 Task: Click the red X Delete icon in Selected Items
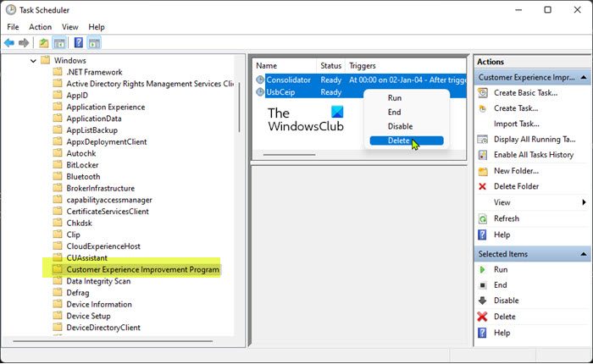pos(482,317)
